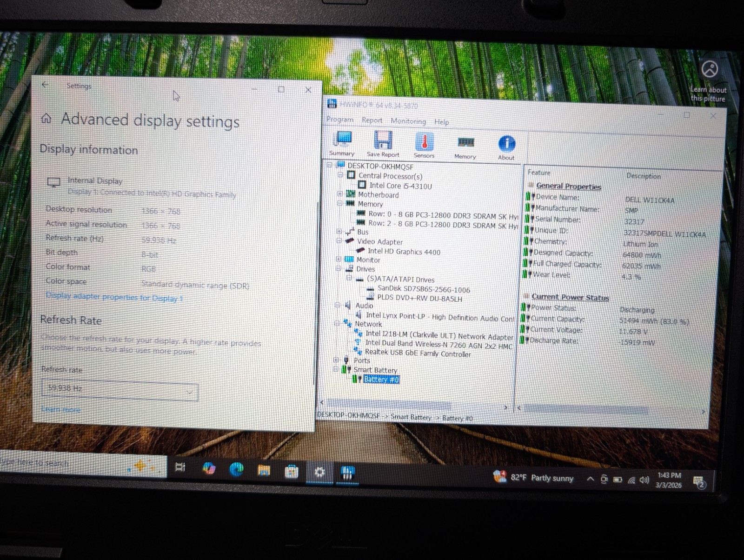Open Microsoft Store from taskbar
Screen dimensions: 744x560
click(292, 472)
